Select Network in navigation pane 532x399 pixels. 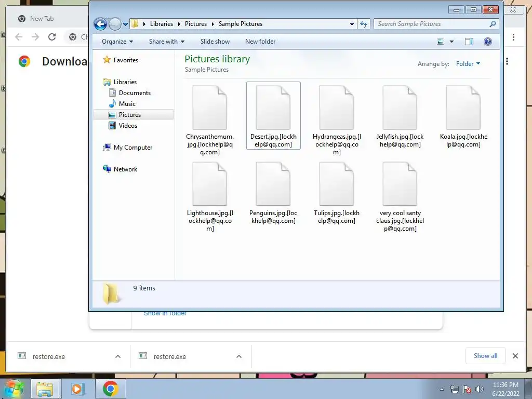click(120, 169)
